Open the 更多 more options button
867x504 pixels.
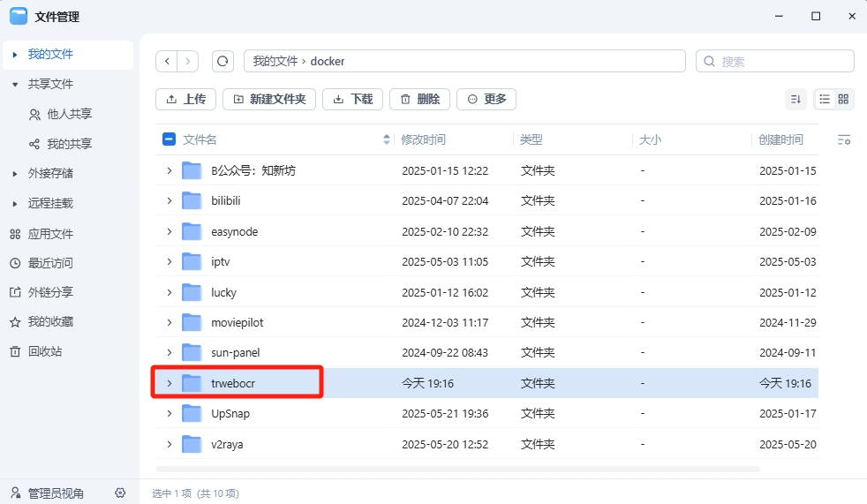[x=486, y=99]
